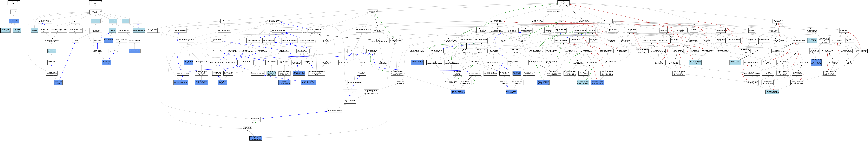The image size is (868, 141).
Task: Click the "asymmetric synapse" node
Action: [115, 51]
